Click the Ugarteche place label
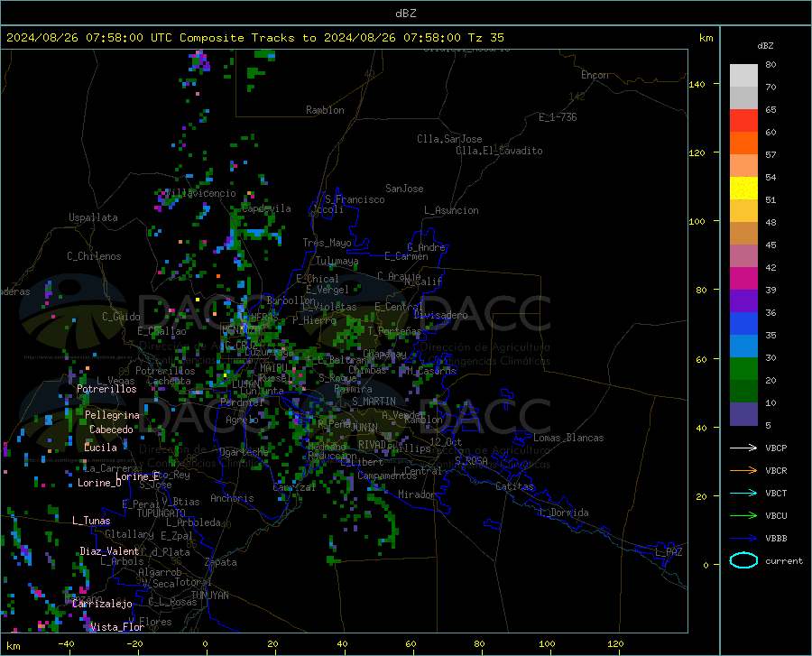The width and height of the screenshot is (812, 656). click(244, 452)
